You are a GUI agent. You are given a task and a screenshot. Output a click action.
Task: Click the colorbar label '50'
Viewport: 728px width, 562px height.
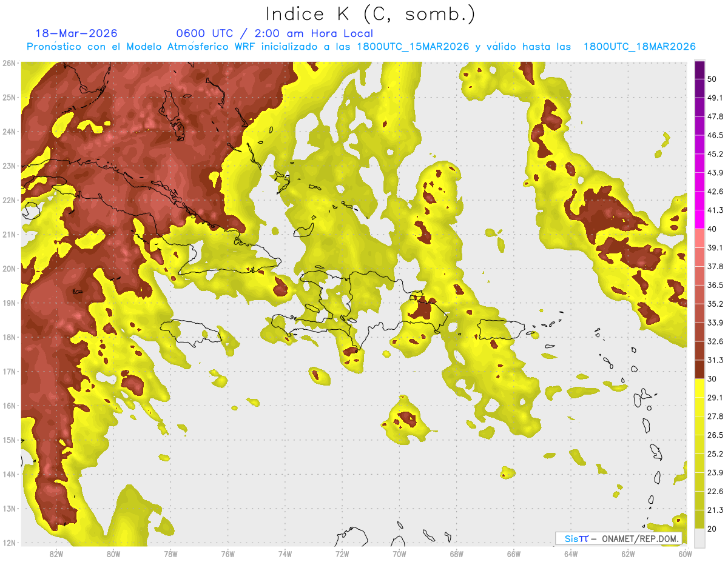tap(712, 79)
